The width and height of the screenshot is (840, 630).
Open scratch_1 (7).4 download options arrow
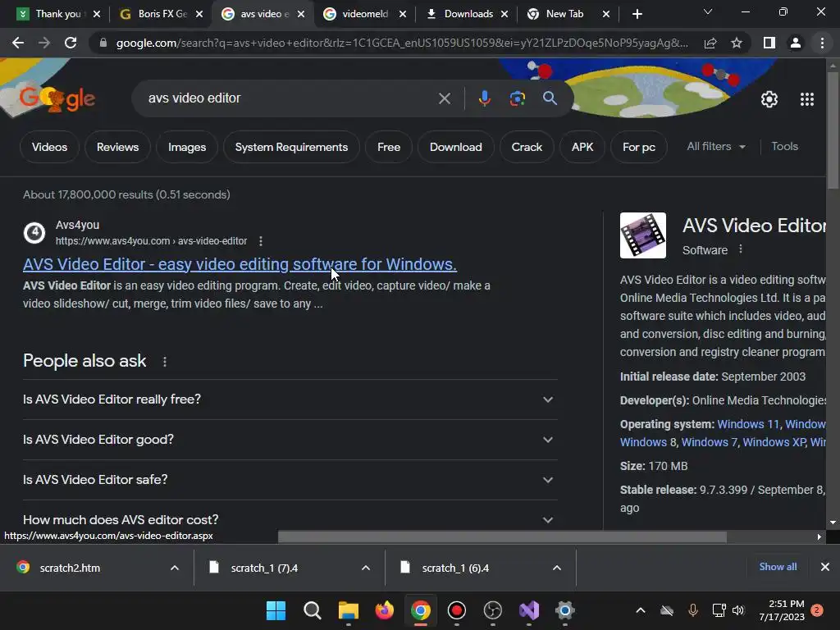[x=365, y=568]
